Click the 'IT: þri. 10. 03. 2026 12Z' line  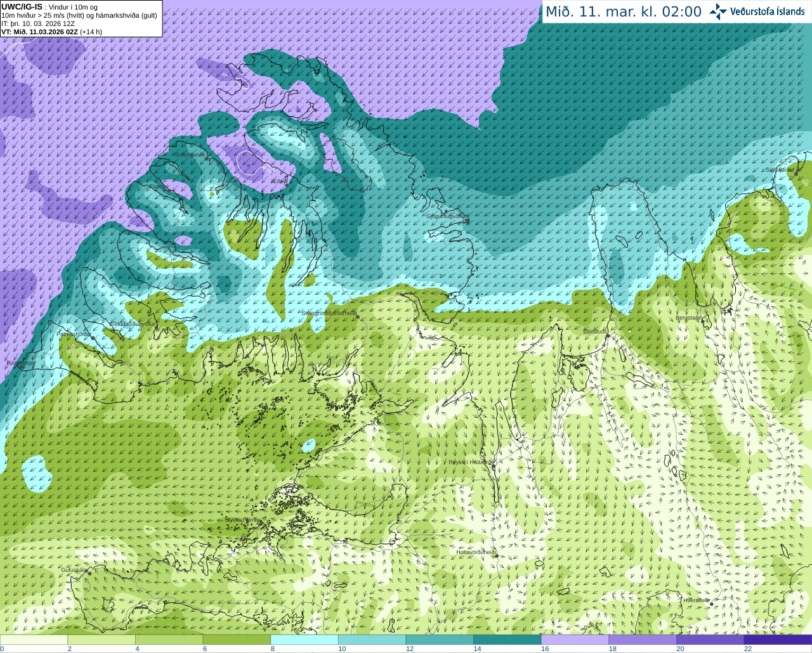pyautogui.click(x=38, y=23)
